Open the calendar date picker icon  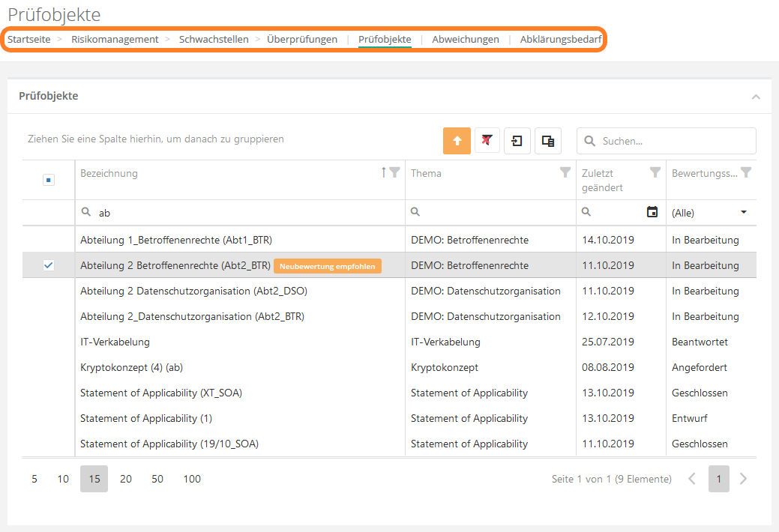pyautogui.click(x=652, y=213)
